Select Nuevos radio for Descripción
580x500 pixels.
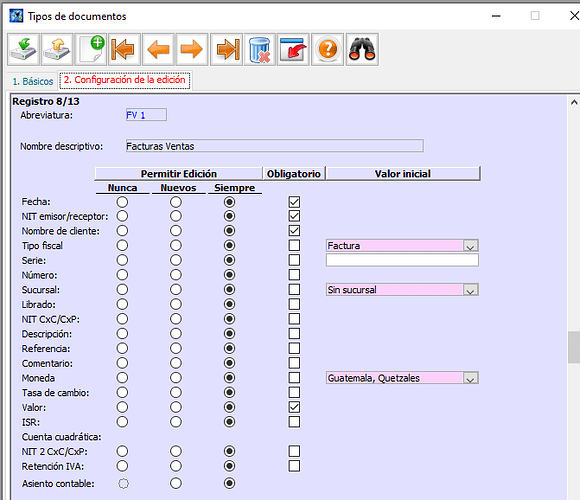[176, 334]
